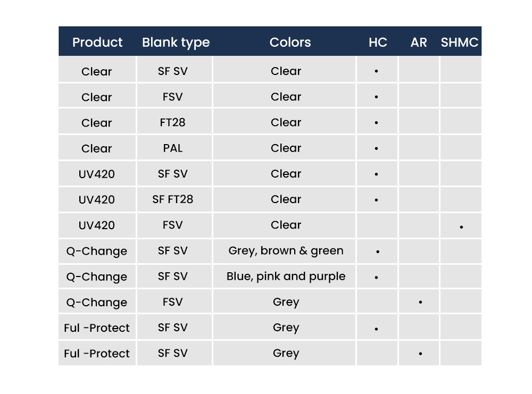Click the AR dot in Q-Change FSV row
Viewport: 532px width, 394px height.
click(x=420, y=303)
